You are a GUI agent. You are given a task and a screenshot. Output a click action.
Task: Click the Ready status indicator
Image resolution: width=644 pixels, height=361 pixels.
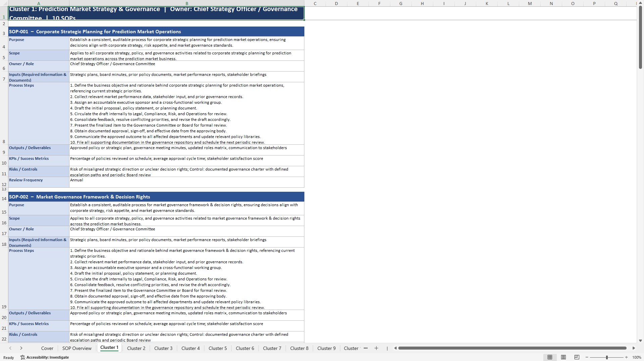pyautogui.click(x=9, y=357)
